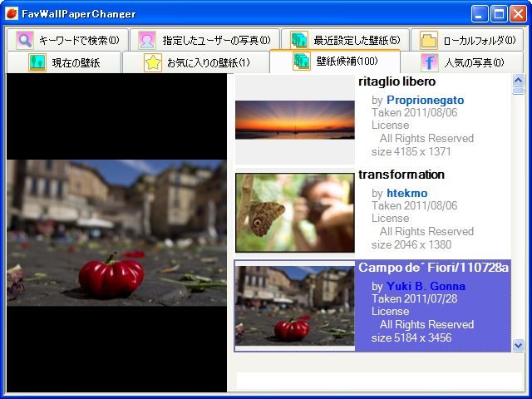Image resolution: width=532 pixels, height=399 pixels.
Task: Open the Proprionegato author link
Action: 425,100
